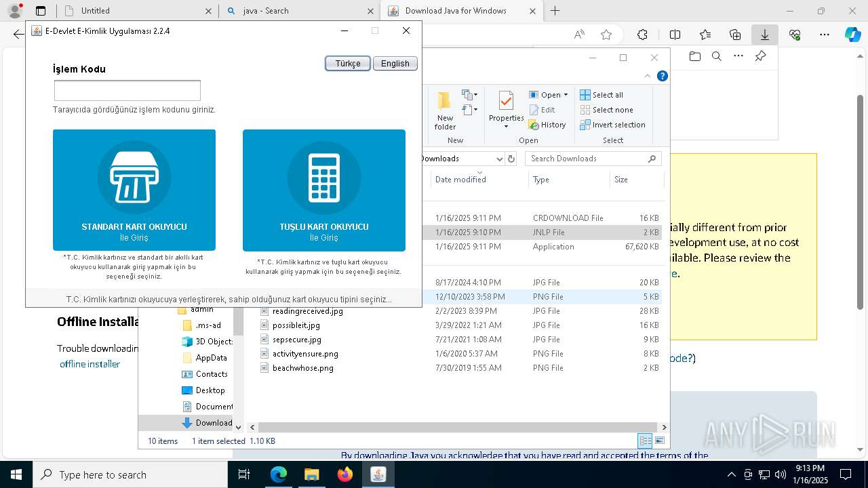Open Copilot sidebar icon
Screen dimensions: 868x488
pyautogui.click(x=853, y=35)
